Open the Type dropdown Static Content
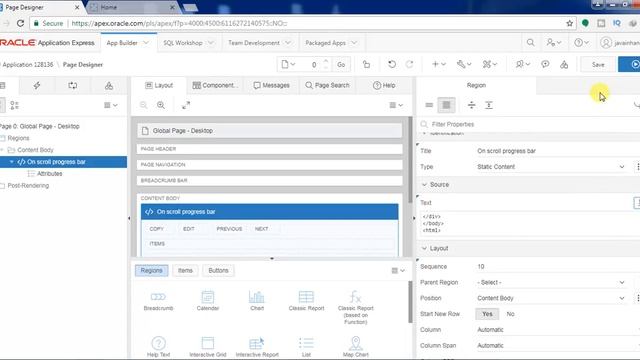The height and width of the screenshot is (360, 640). tap(550, 167)
